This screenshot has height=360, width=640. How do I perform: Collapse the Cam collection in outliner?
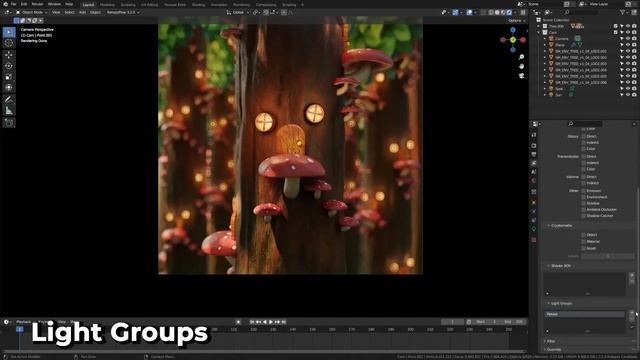(539, 32)
